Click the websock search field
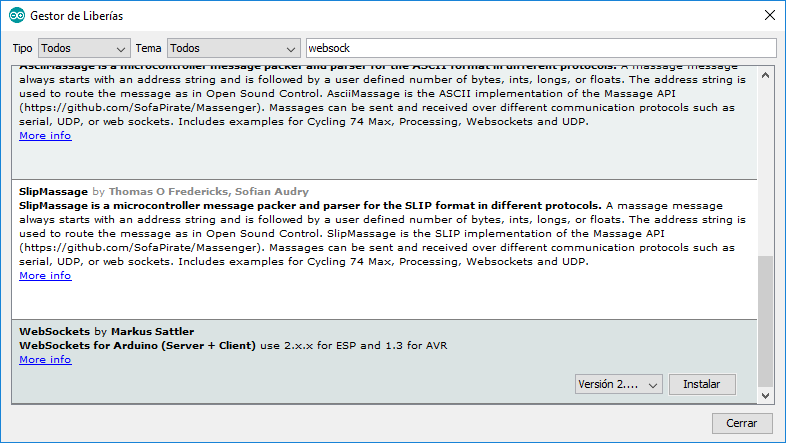 coord(541,48)
